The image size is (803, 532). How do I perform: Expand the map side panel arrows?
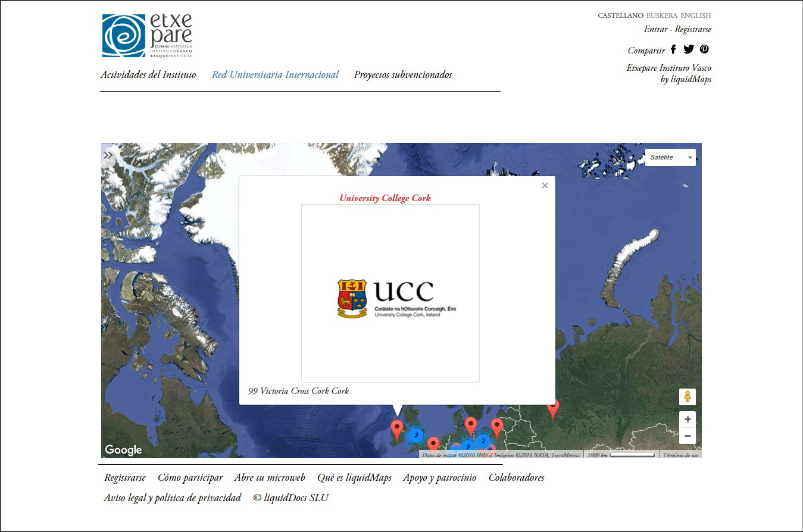click(x=108, y=155)
